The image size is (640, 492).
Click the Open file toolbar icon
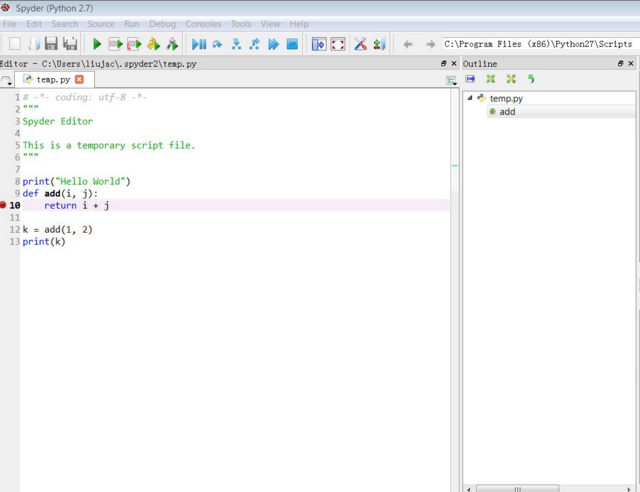click(33, 44)
